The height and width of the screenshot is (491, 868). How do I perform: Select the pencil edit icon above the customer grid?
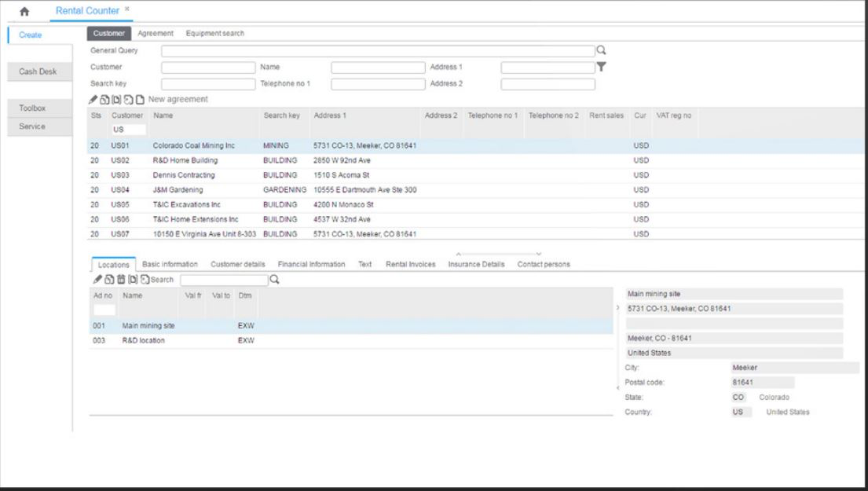coord(93,98)
